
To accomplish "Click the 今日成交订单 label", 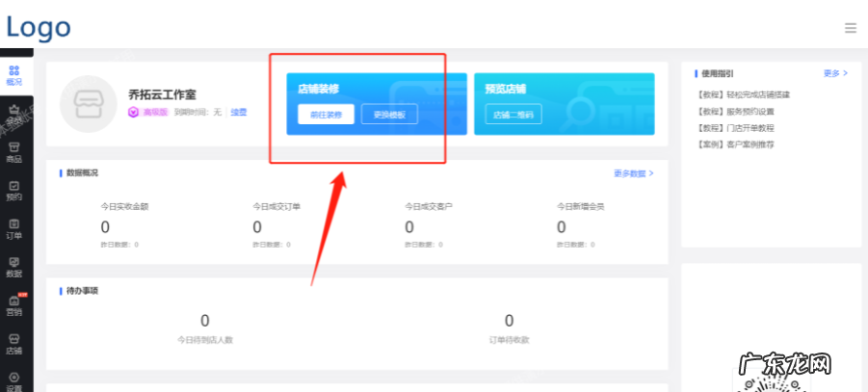I will 276,206.
